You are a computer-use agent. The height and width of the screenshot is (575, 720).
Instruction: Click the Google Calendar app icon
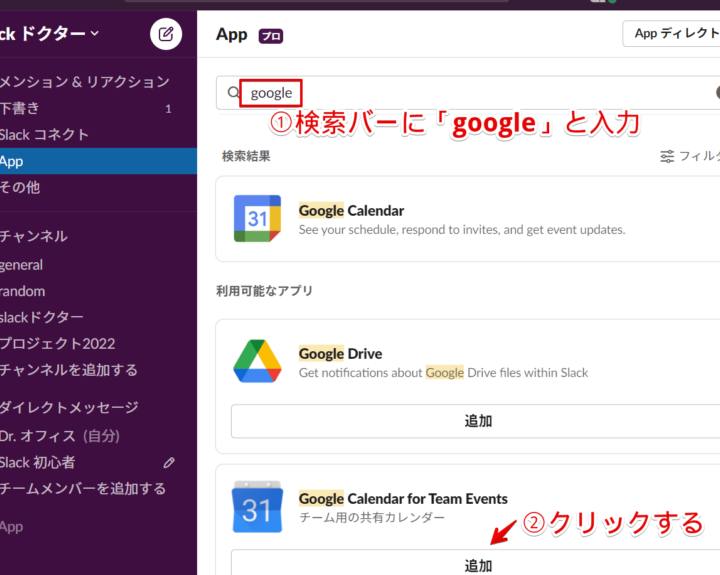tap(257, 219)
